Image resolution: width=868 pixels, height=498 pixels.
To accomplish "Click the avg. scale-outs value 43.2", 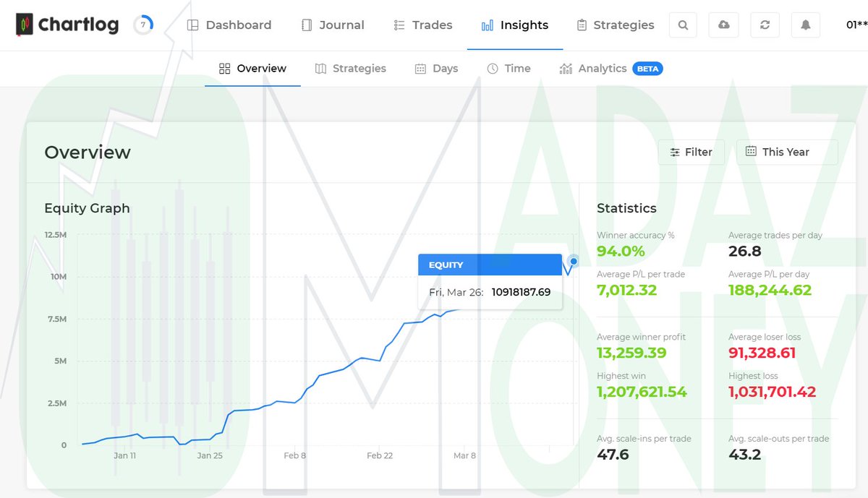I will [x=744, y=455].
